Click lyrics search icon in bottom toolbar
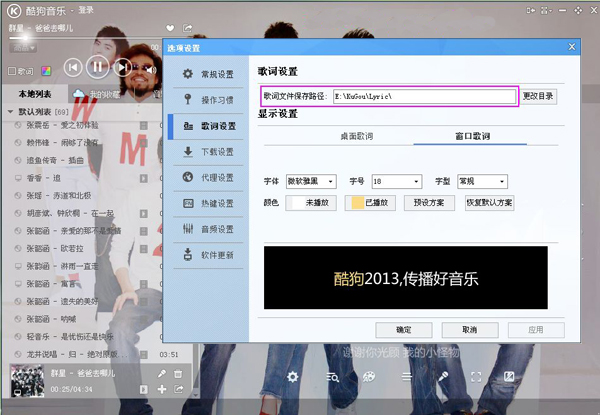Image resolution: width=600 pixels, height=415 pixels. [x=332, y=377]
